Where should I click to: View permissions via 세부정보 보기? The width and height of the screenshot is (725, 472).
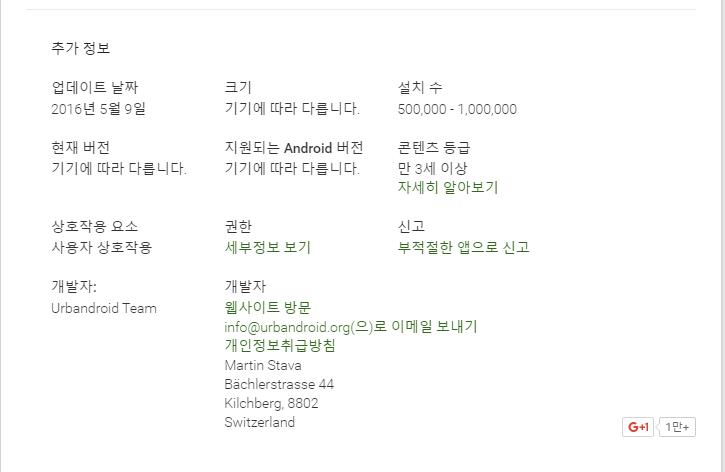tap(267, 247)
